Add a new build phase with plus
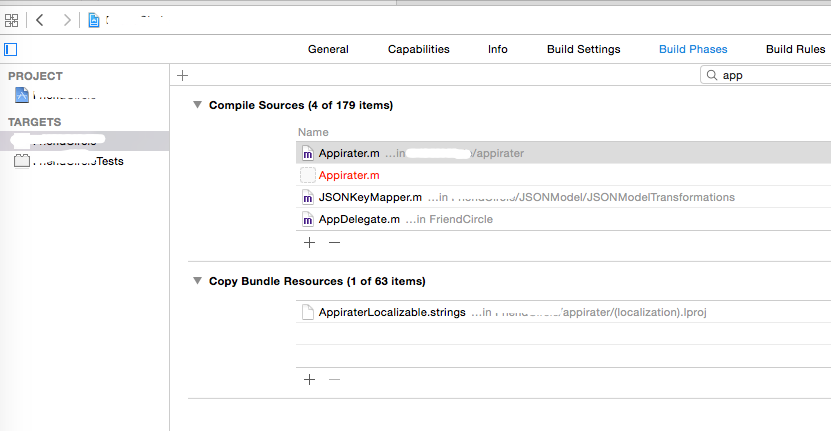Image resolution: width=831 pixels, height=431 pixels. pos(182,75)
